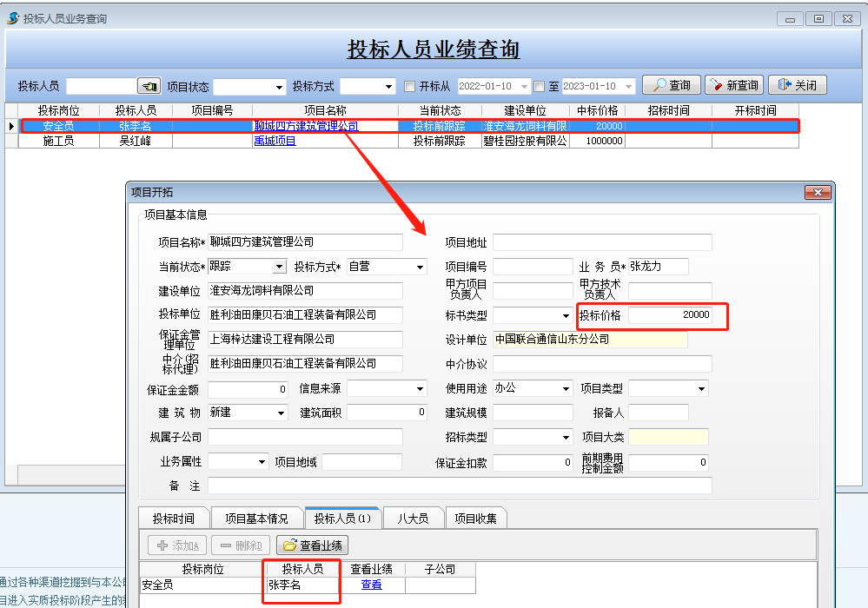Click the 查看 link for 张李名
Viewport: 868px width, 608px height.
click(371, 585)
